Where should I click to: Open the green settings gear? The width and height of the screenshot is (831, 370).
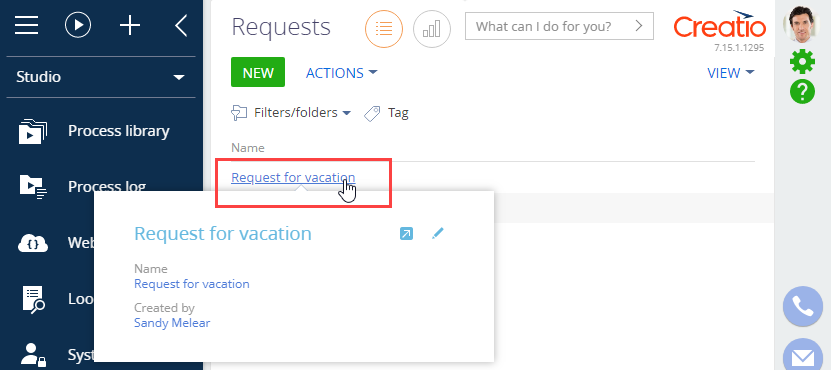coord(802,62)
